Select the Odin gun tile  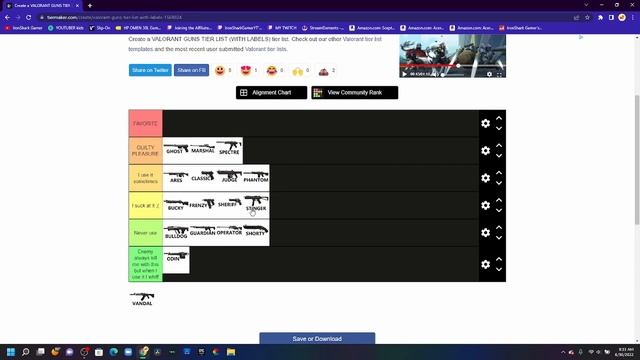pyautogui.click(x=176, y=260)
